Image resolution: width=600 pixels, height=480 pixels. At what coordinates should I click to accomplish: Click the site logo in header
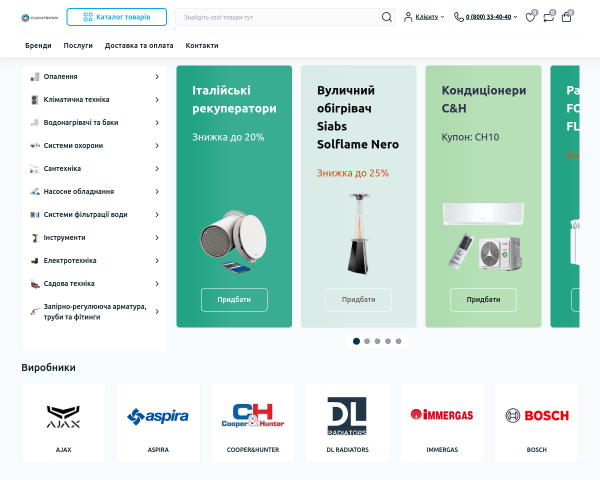tap(40, 18)
